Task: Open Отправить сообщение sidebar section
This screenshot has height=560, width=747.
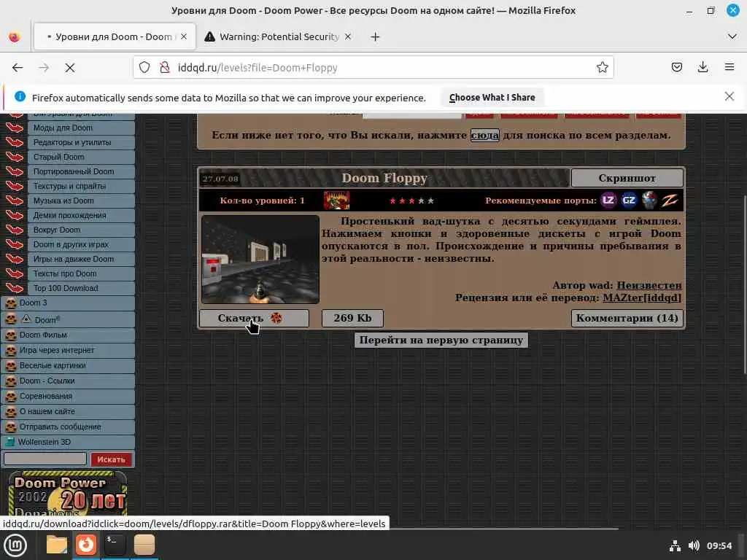Action: pos(68,427)
